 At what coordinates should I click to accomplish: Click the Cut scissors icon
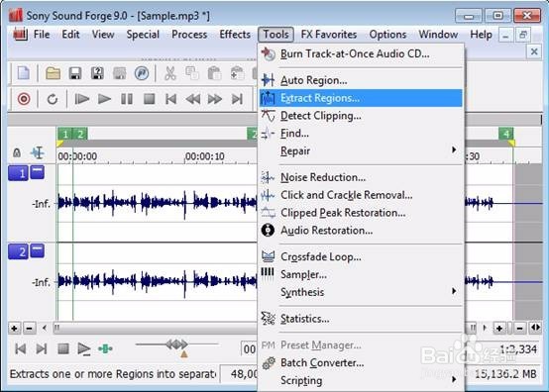click(170, 73)
